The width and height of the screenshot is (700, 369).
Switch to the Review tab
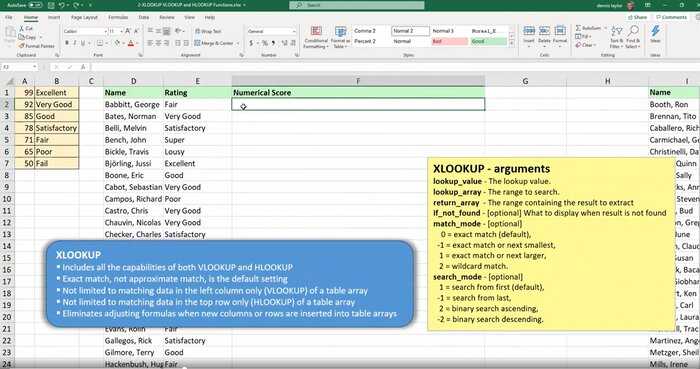(167, 17)
